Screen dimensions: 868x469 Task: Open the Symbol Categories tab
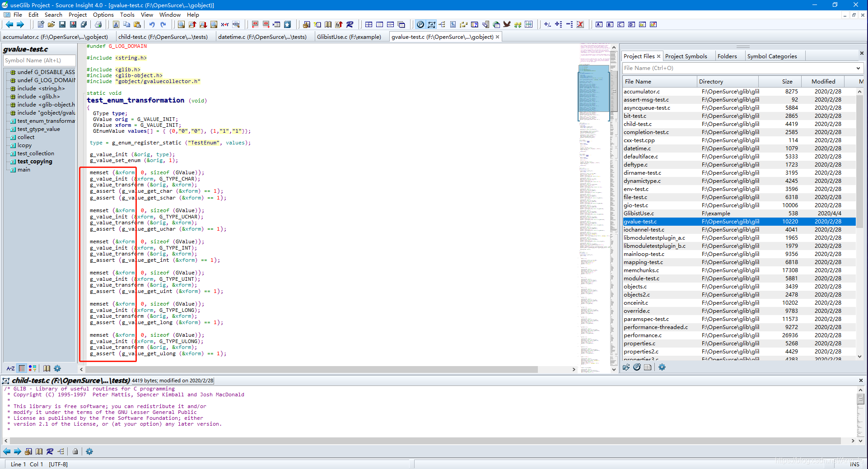(772, 56)
